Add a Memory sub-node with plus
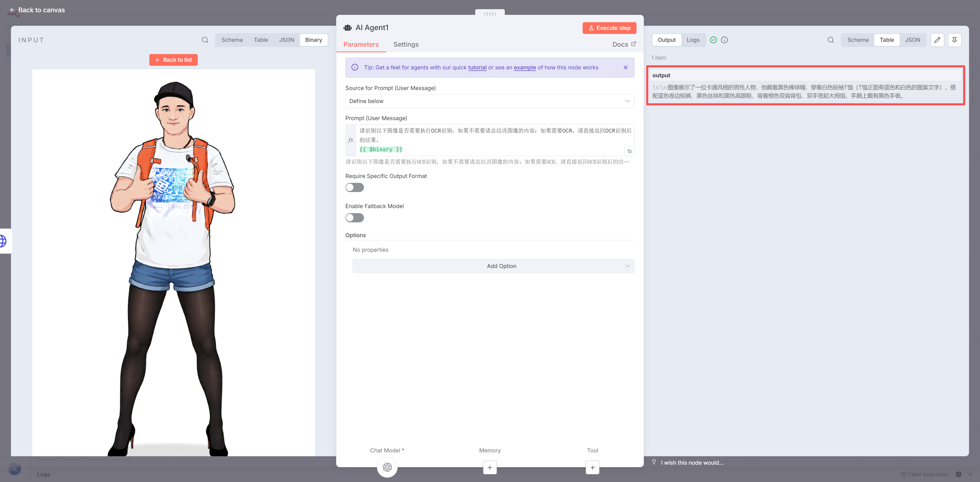 coord(490,467)
